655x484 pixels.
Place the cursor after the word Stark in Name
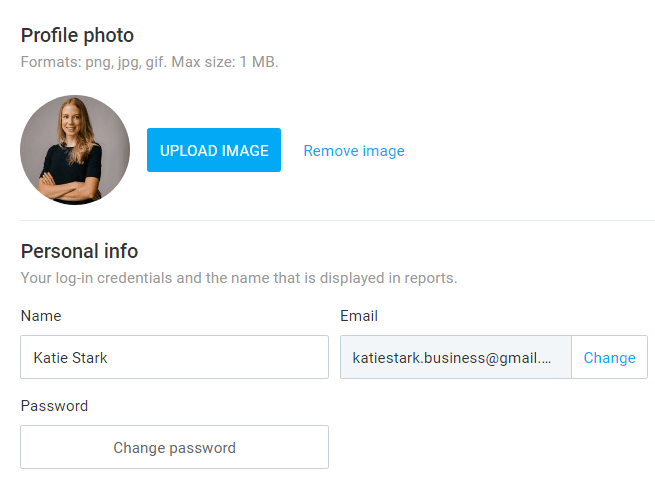click(108, 358)
